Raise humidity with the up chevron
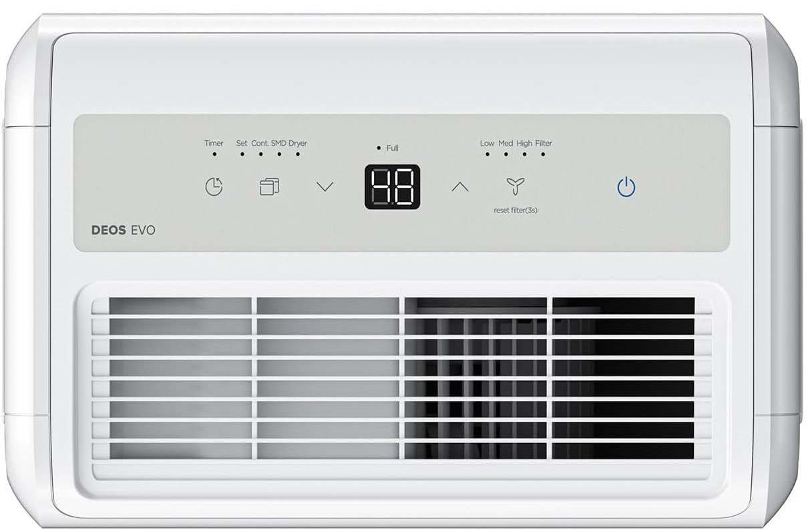The image size is (812, 530). (x=459, y=187)
